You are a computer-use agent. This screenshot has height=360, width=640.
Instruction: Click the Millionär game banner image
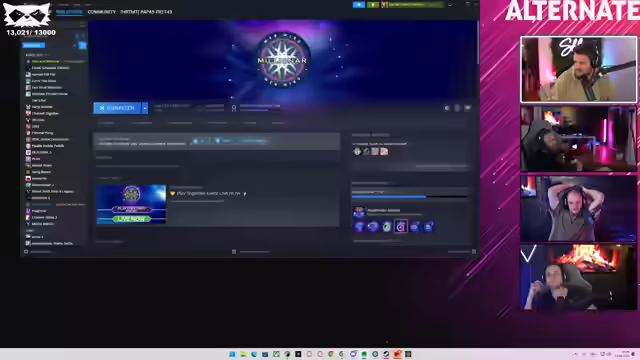(x=282, y=59)
